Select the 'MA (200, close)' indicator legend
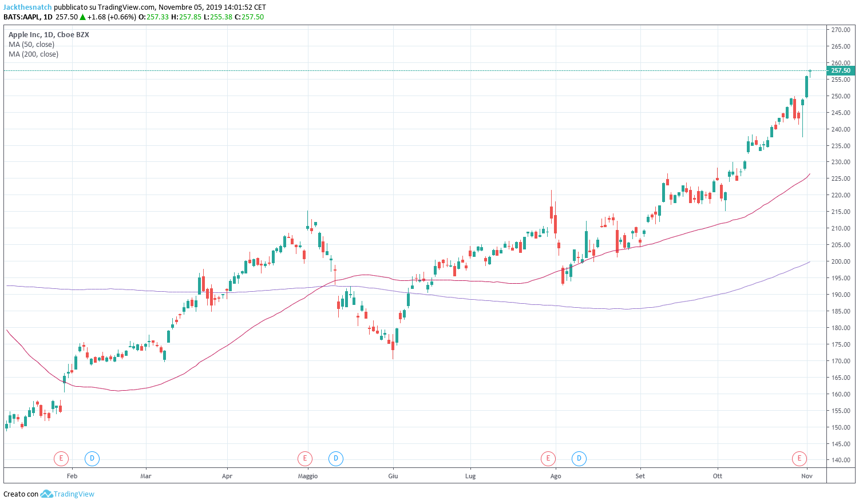859x504 pixels. pyautogui.click(x=33, y=54)
